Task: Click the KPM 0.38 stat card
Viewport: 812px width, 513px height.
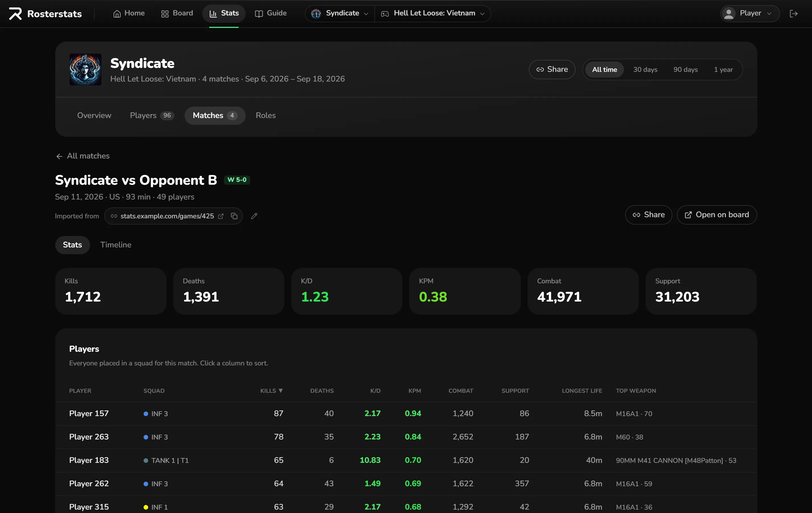Action: (465, 291)
